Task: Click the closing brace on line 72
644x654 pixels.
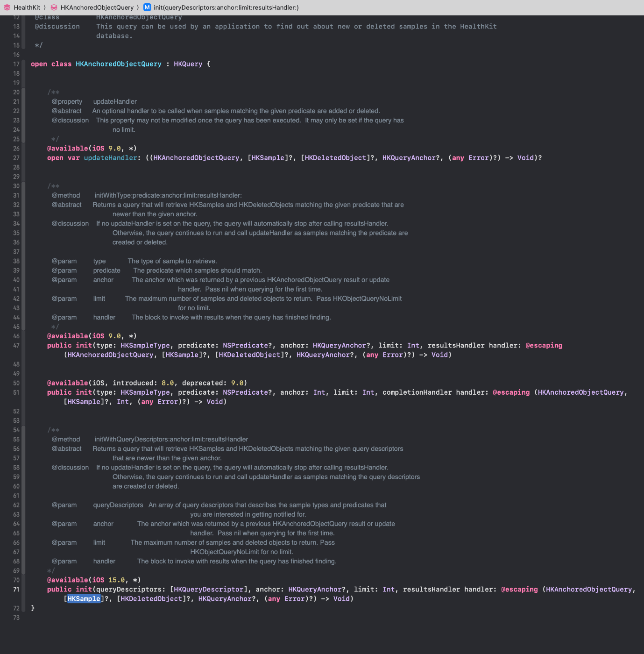Action: (x=33, y=608)
